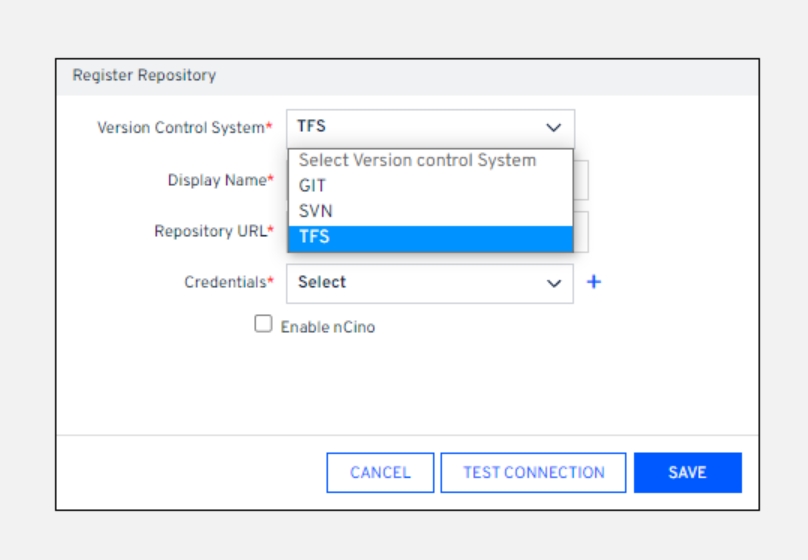Image resolution: width=808 pixels, height=560 pixels.
Task: Click the Credentials dropdown chevron arrow
Action: click(x=553, y=283)
